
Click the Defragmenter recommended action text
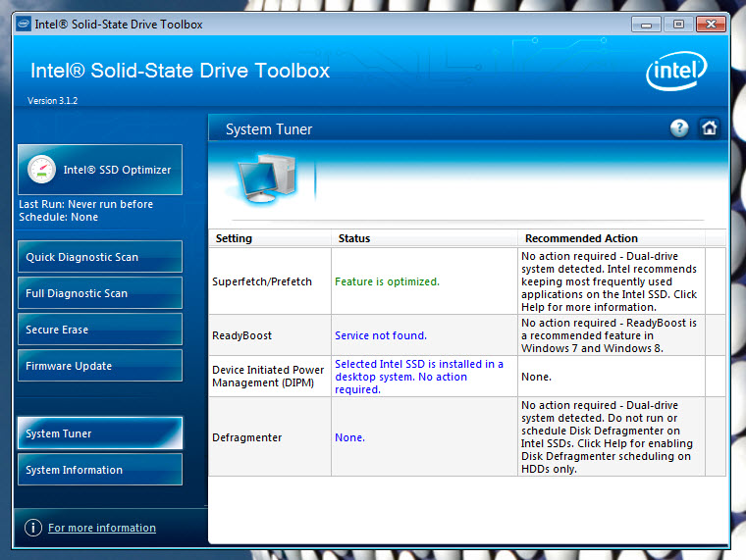click(x=607, y=436)
